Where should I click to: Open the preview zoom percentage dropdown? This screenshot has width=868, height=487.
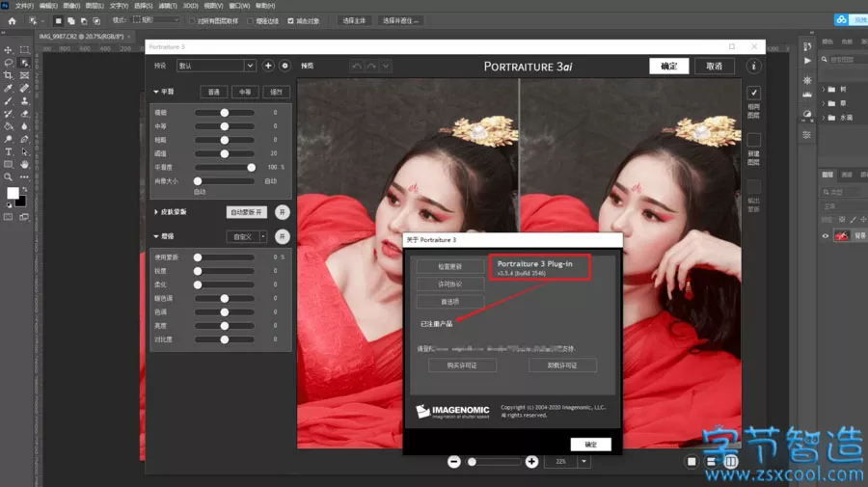pos(584,461)
